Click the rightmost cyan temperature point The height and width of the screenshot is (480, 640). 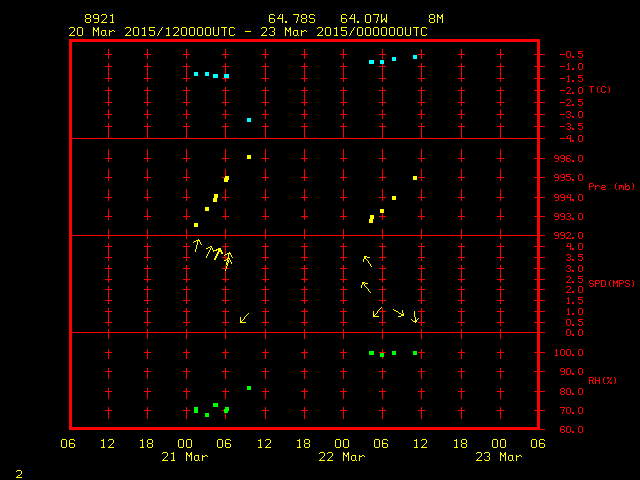pos(415,57)
